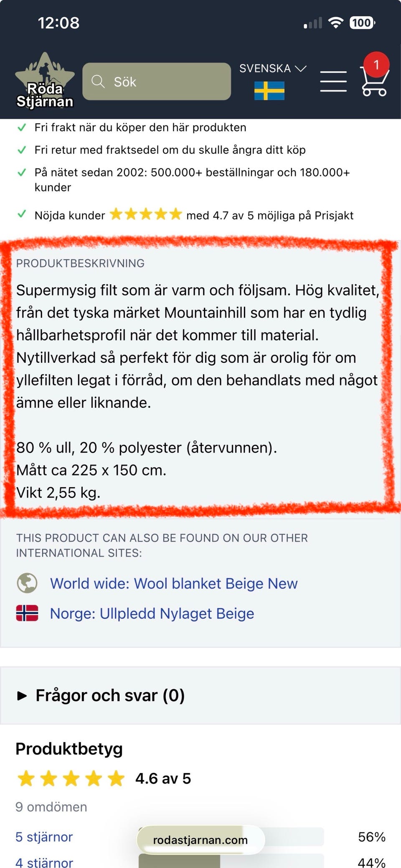Click the Produktbetyg star rating row

pos(71,779)
